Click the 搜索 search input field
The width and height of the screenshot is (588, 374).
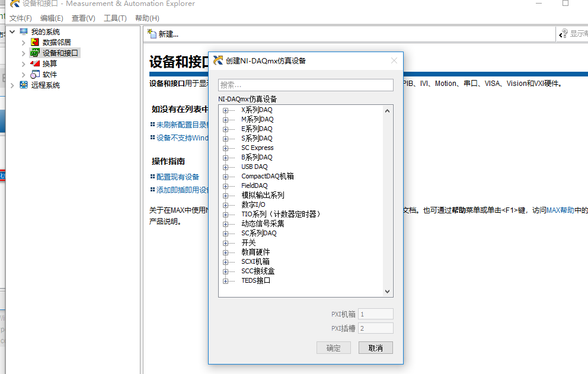coord(305,85)
